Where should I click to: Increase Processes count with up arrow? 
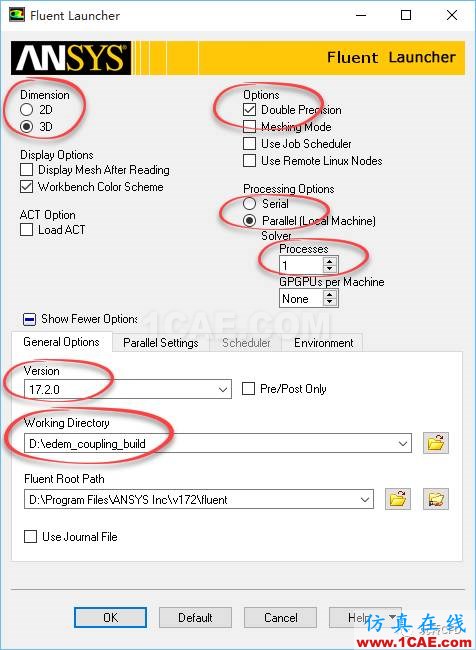pyautogui.click(x=330, y=261)
